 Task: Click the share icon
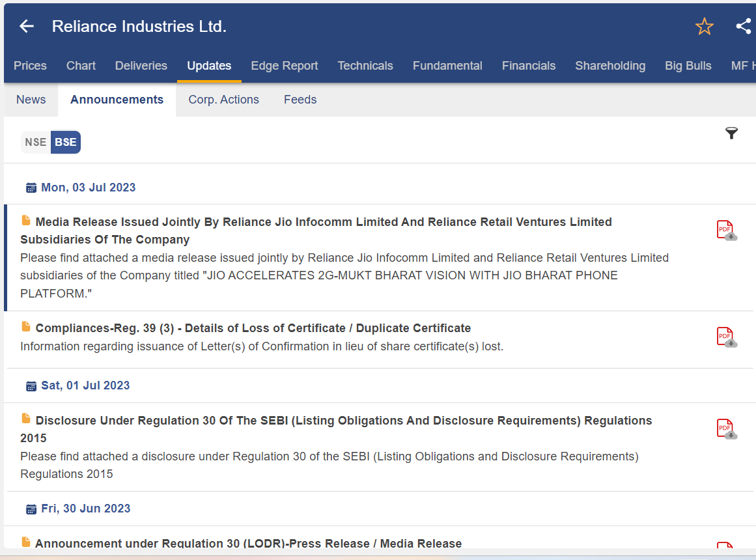(743, 26)
